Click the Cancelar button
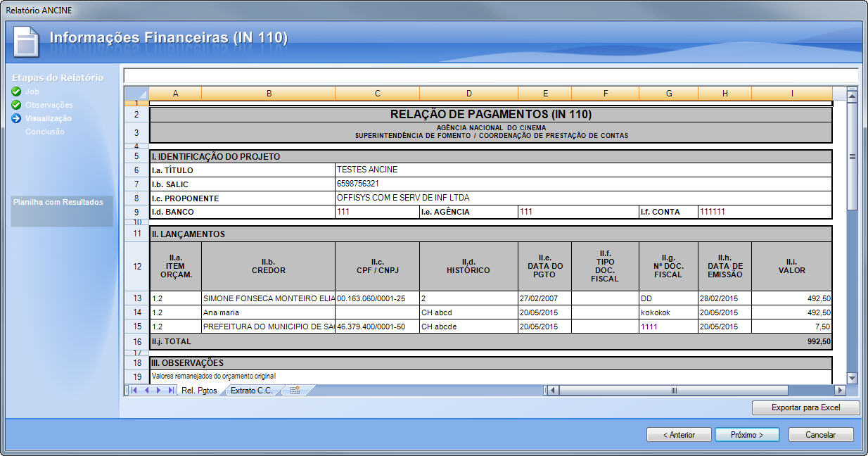 pos(821,435)
